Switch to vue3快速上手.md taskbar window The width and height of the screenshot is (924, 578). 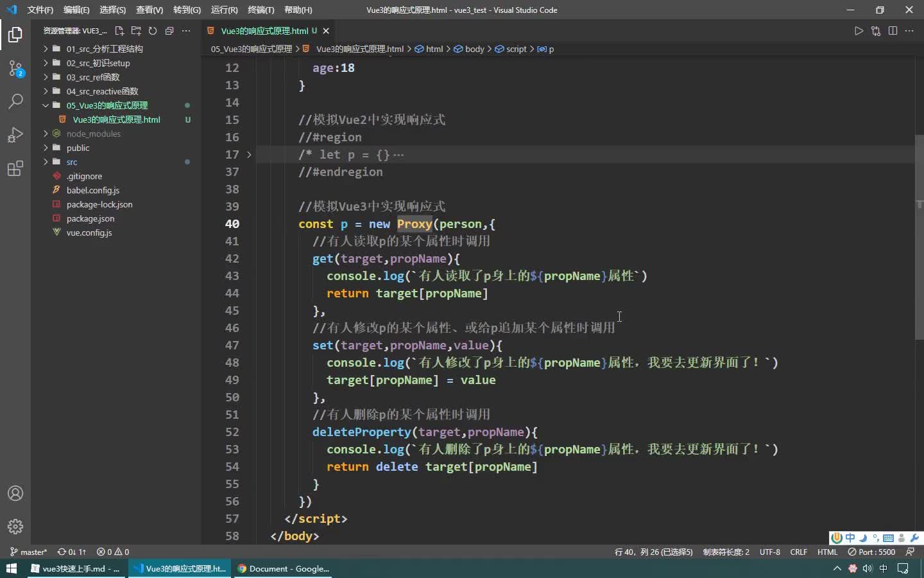tap(76, 568)
